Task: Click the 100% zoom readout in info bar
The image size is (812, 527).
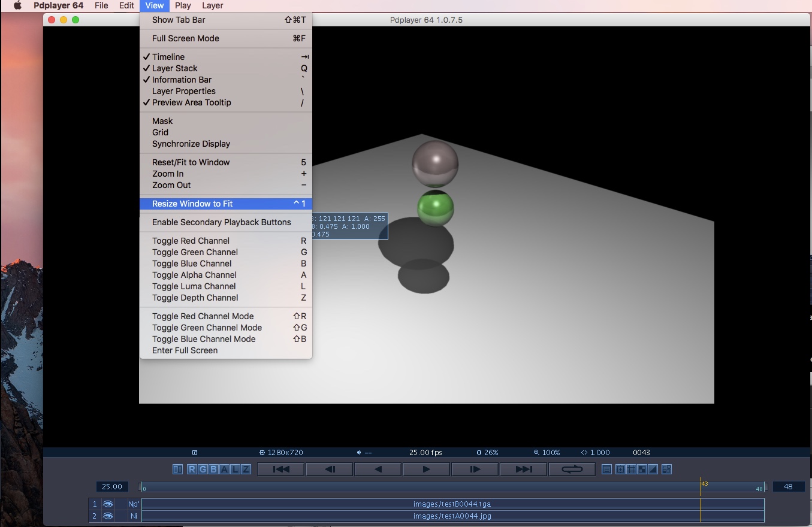Action: (x=547, y=453)
